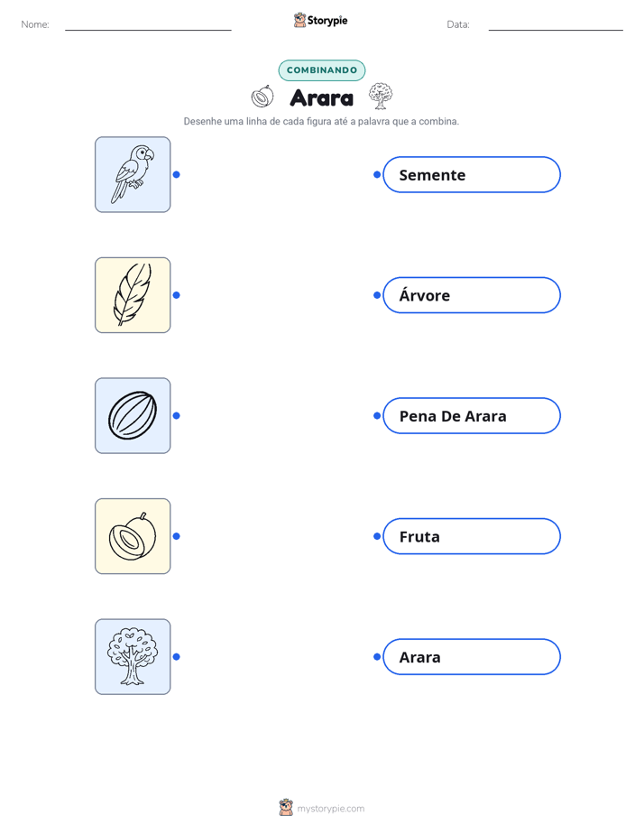Image resolution: width=644 pixels, height=834 pixels.
Task: Click the blue dot left of Fruta
Action: click(377, 536)
